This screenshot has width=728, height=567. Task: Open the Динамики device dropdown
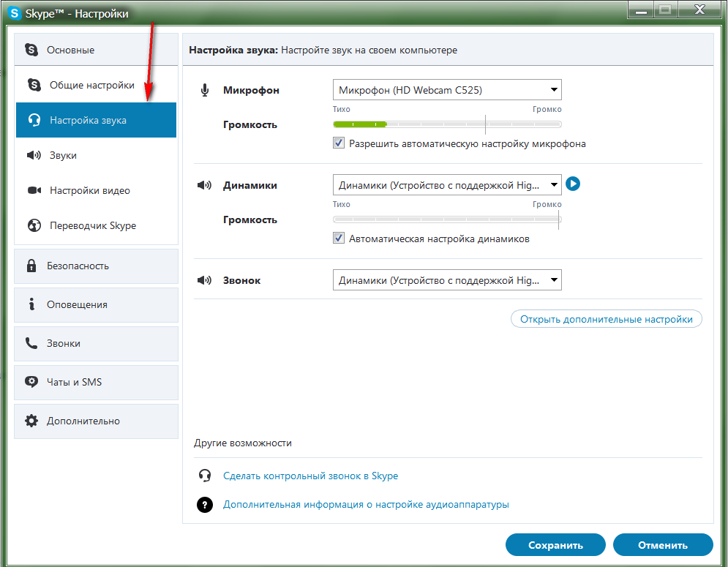(447, 185)
